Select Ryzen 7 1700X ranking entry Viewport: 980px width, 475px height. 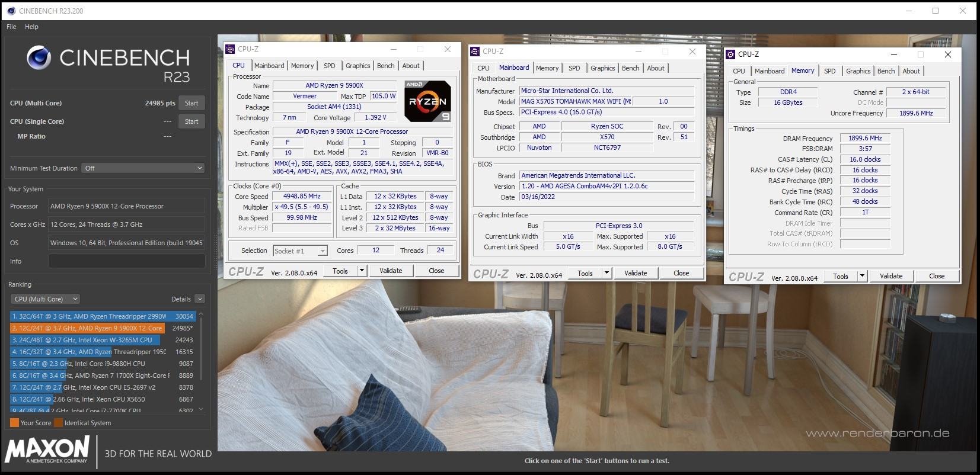tap(102, 375)
